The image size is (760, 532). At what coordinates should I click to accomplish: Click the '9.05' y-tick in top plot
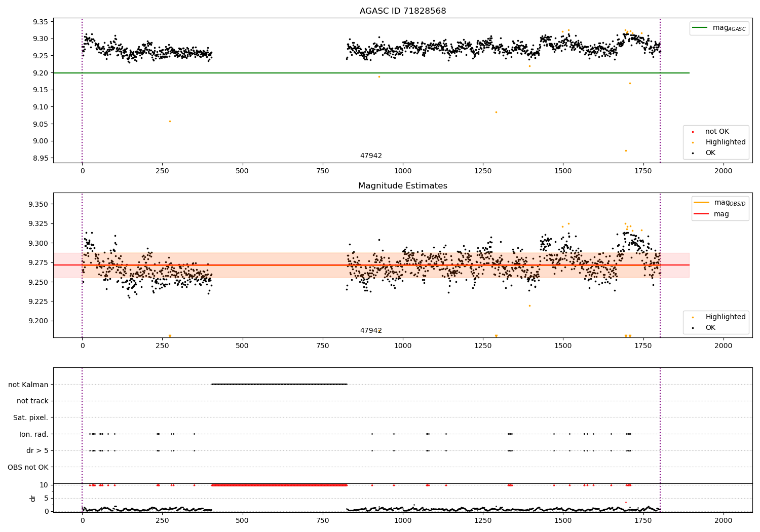pos(41,124)
